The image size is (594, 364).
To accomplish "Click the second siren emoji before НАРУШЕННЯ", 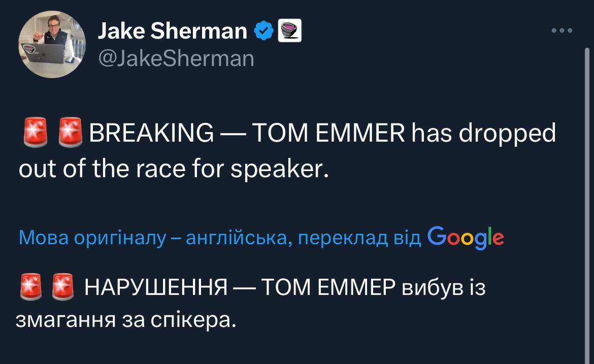I will (x=64, y=288).
